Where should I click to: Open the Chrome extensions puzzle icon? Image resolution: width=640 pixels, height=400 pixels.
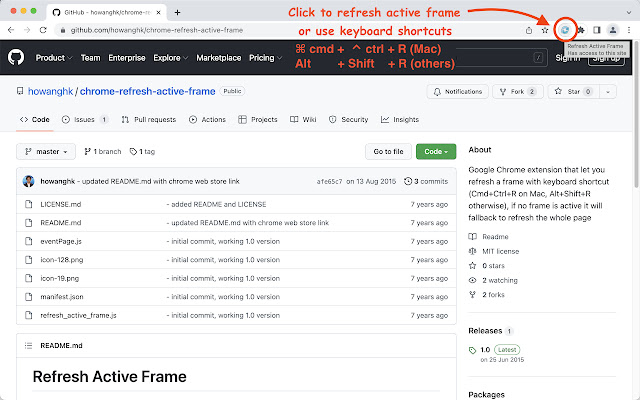coord(581,30)
